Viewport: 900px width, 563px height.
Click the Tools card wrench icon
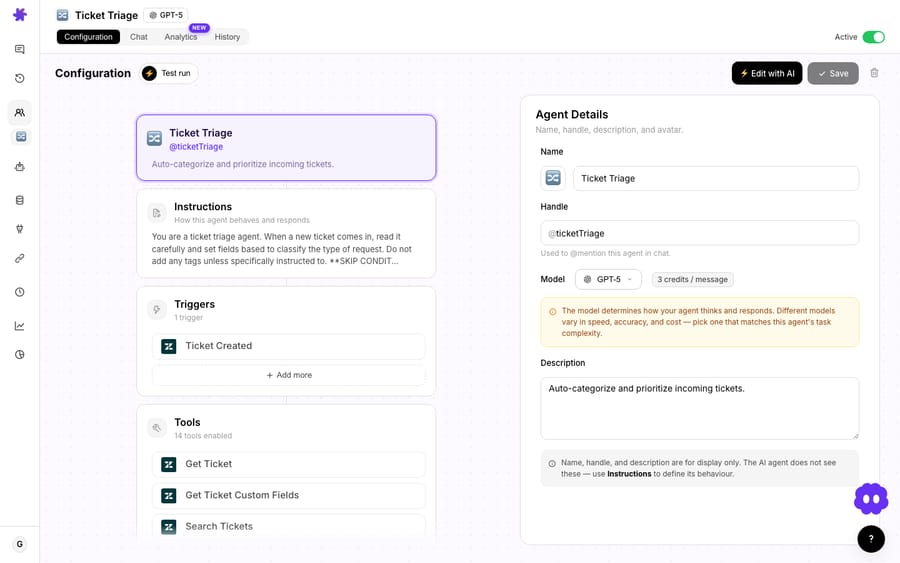157,428
